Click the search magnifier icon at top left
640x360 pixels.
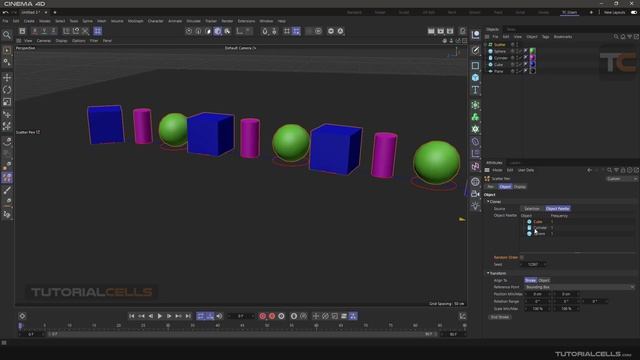pyautogui.click(x=7, y=35)
